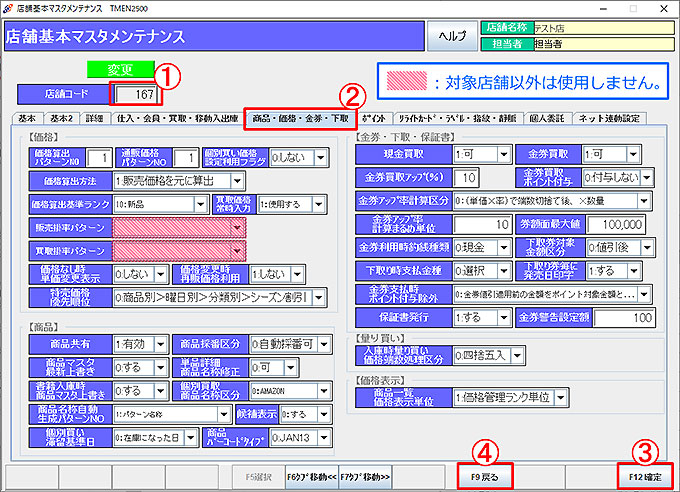Expand the 商品共有 dropdown
The image size is (680, 492).
[x=161, y=343]
